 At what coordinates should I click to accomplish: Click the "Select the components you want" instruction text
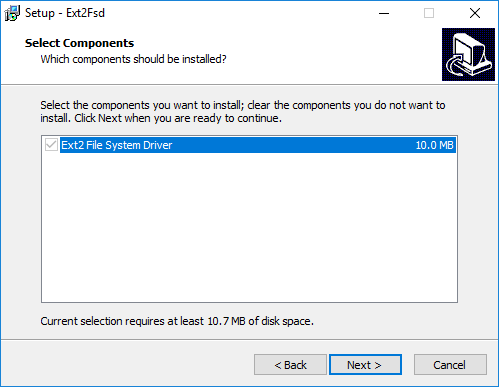tap(243, 105)
